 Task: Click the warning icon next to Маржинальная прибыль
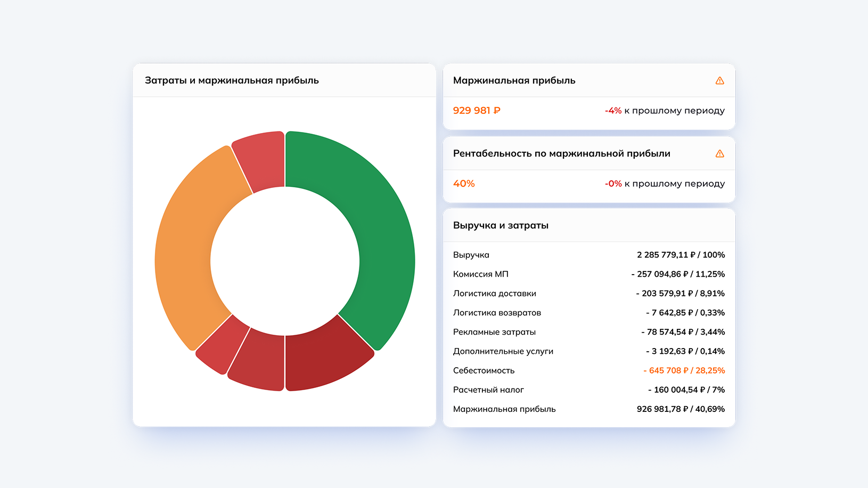720,80
